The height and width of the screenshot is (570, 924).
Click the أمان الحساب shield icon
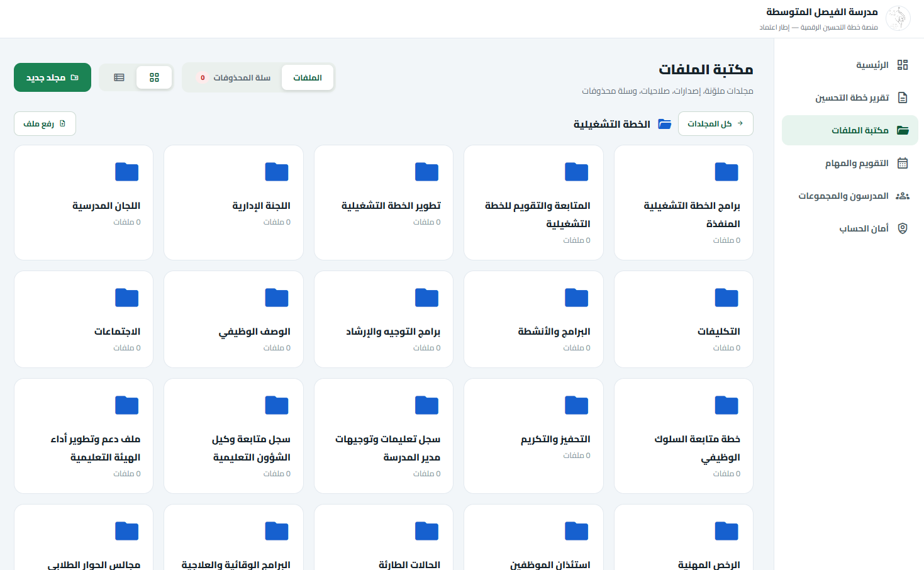(903, 228)
